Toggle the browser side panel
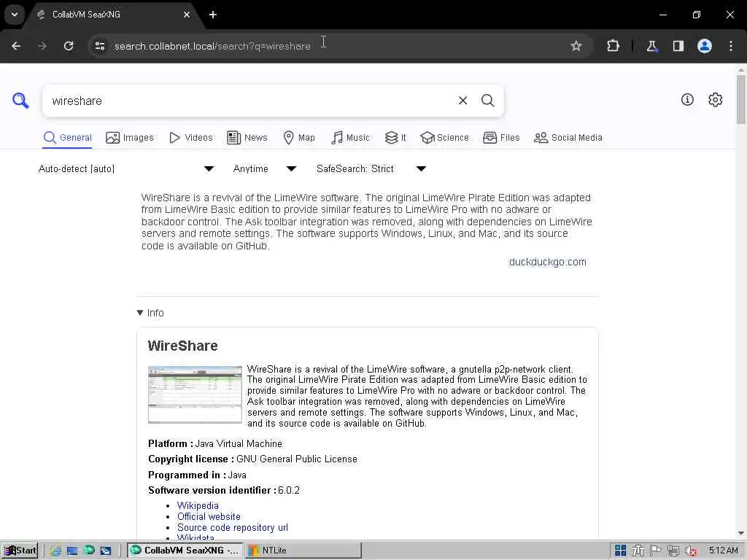 tap(678, 46)
